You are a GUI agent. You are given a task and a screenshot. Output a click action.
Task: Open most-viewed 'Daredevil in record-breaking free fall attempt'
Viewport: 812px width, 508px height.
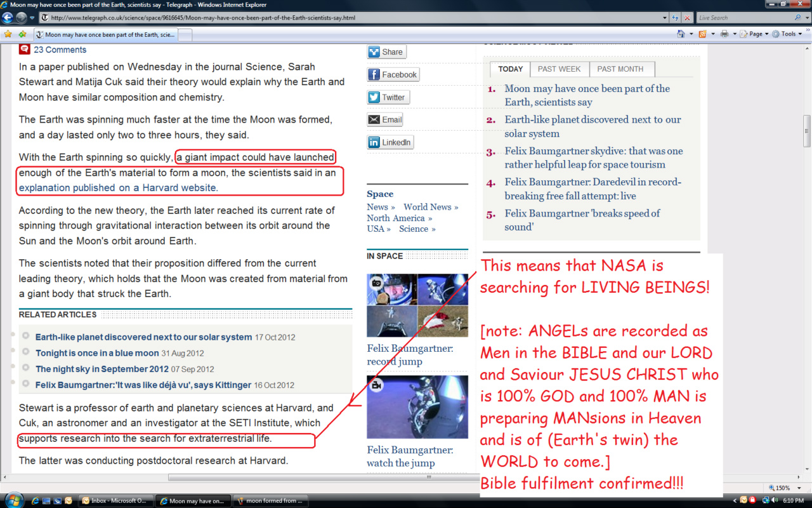(x=593, y=189)
